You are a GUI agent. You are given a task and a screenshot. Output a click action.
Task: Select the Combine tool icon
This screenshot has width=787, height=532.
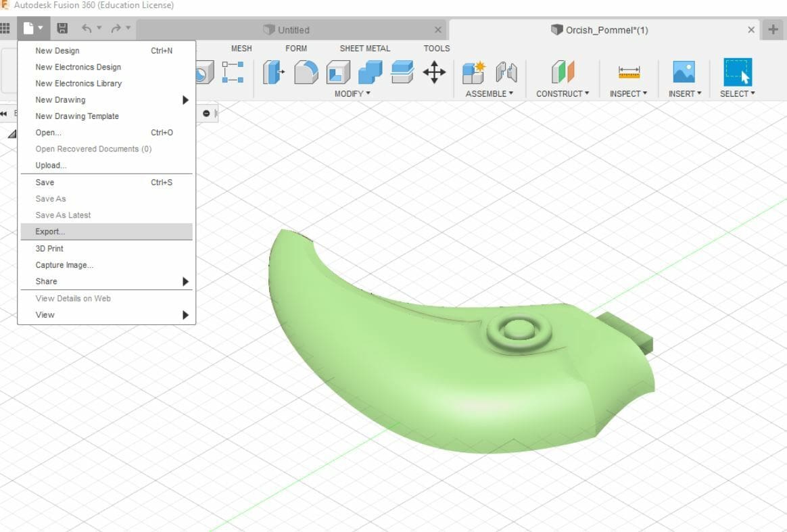[370, 72]
